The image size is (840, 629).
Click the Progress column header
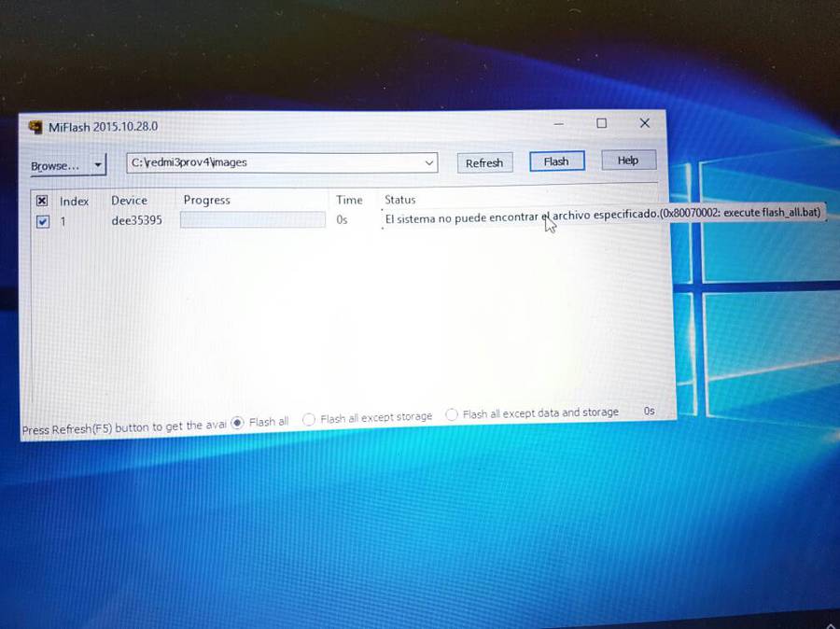207,200
